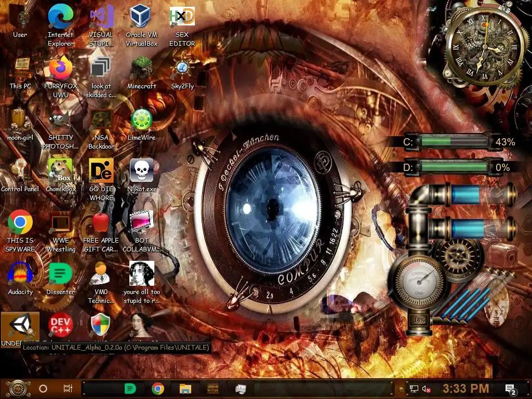Image resolution: width=532 pixels, height=399 pixels.
Task: Open the Chrome shortcut labeled THIS IS SPYWARE
Action: [20, 231]
